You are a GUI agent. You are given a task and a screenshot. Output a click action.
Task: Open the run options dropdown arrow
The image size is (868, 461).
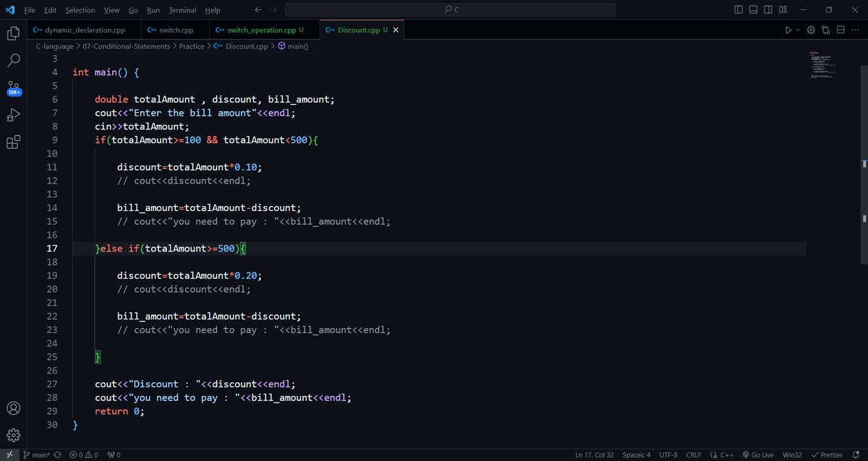(x=798, y=30)
